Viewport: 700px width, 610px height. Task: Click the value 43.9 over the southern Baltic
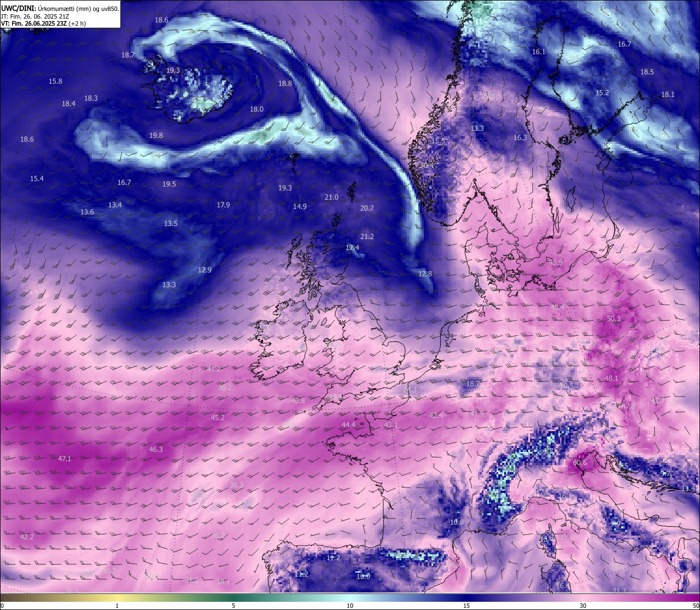point(556,262)
